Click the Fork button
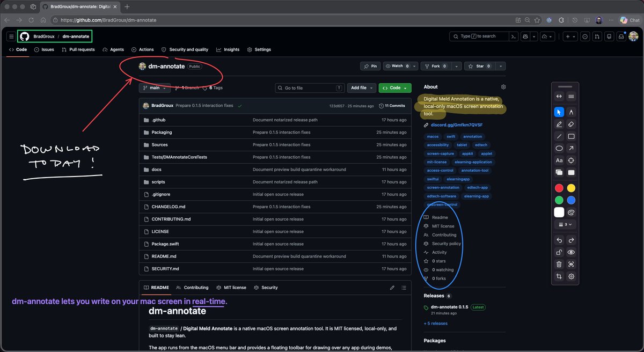Screen dimensions: 644x352 437,66
